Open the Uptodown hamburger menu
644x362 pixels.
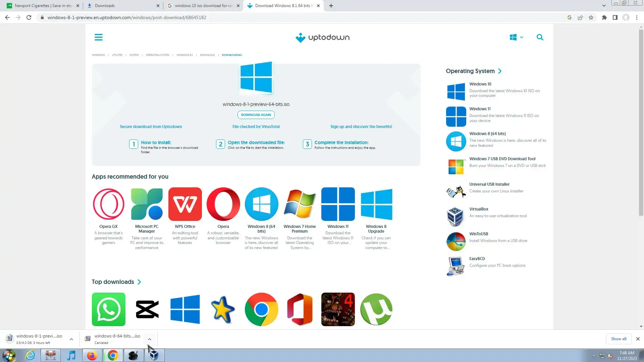[98, 37]
